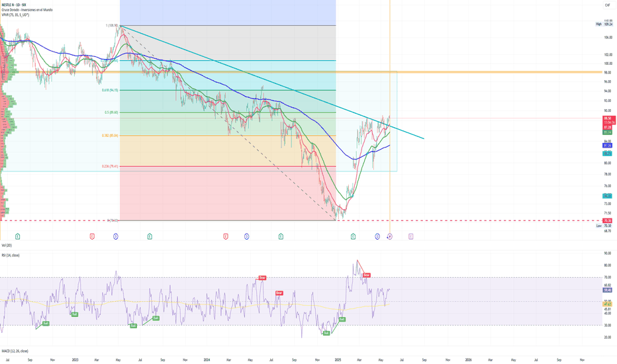Click the purple lightning marker on the vertical line
This screenshot has height=364, width=617.
tap(389, 236)
